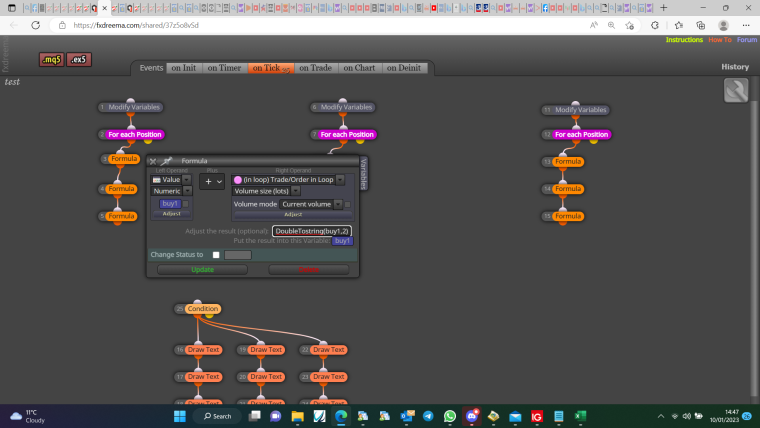
Task: Tick the checkbox beside Volume mode dropdown
Action: tap(347, 205)
